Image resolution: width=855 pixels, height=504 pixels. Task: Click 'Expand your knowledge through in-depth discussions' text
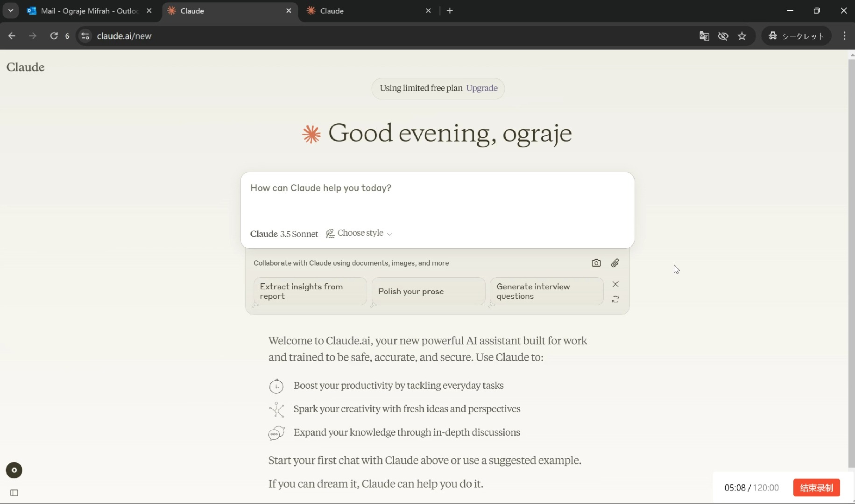coord(407,432)
